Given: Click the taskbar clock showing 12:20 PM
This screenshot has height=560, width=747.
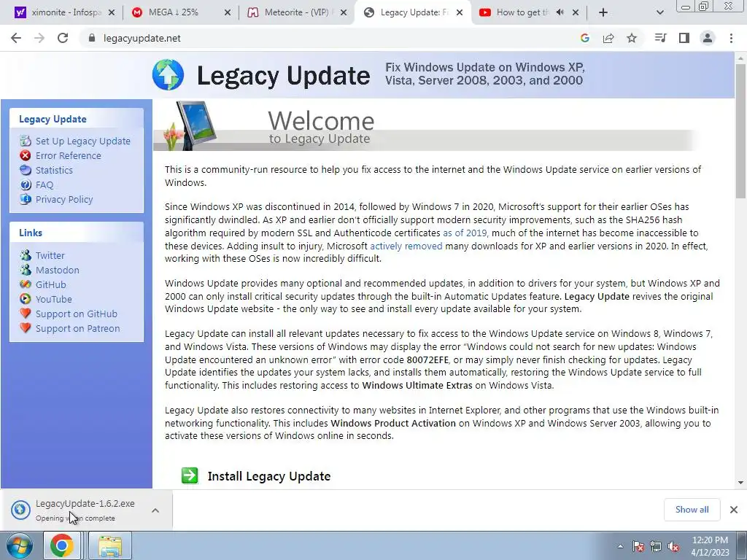Looking at the screenshot, I should pos(710,546).
